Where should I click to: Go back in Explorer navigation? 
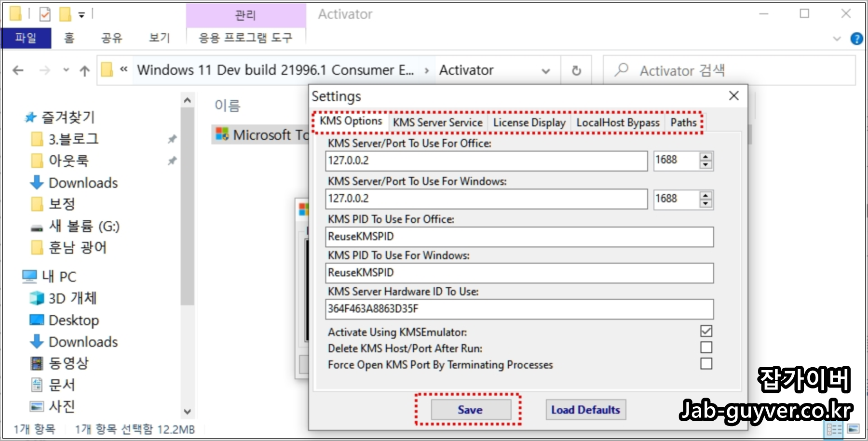pyautogui.click(x=18, y=71)
